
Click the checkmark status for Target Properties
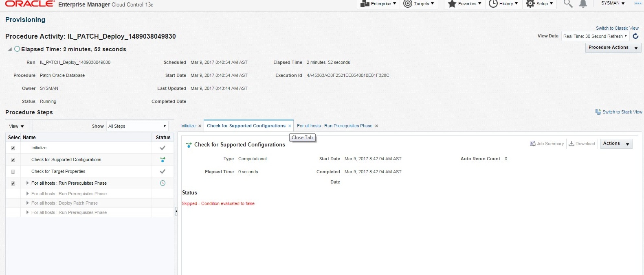click(163, 171)
